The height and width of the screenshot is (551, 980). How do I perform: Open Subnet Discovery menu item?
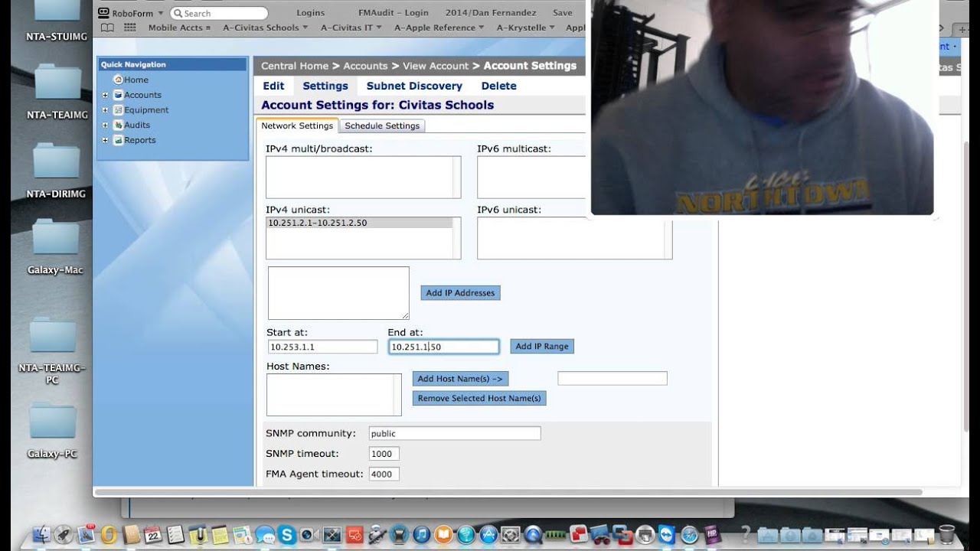(x=414, y=86)
